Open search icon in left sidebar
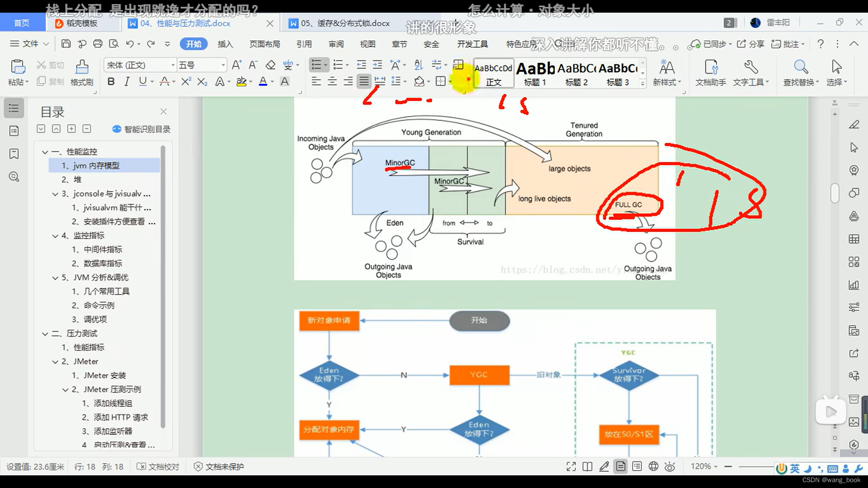This screenshot has width=868, height=488. (x=14, y=177)
